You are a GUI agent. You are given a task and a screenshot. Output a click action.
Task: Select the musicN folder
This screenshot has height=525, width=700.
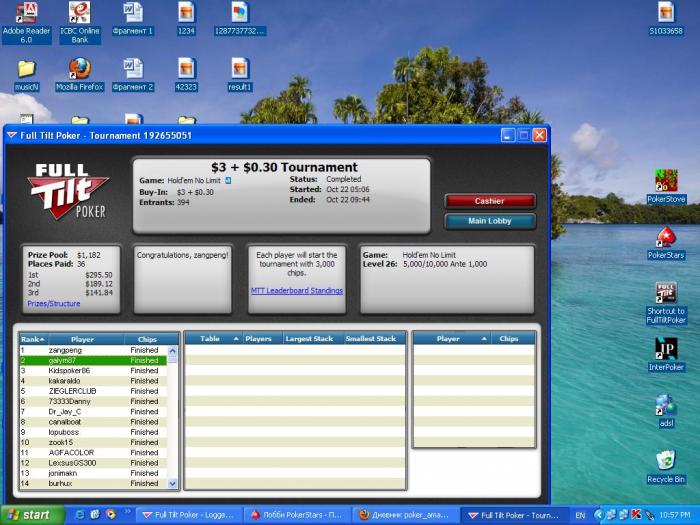click(x=26, y=75)
